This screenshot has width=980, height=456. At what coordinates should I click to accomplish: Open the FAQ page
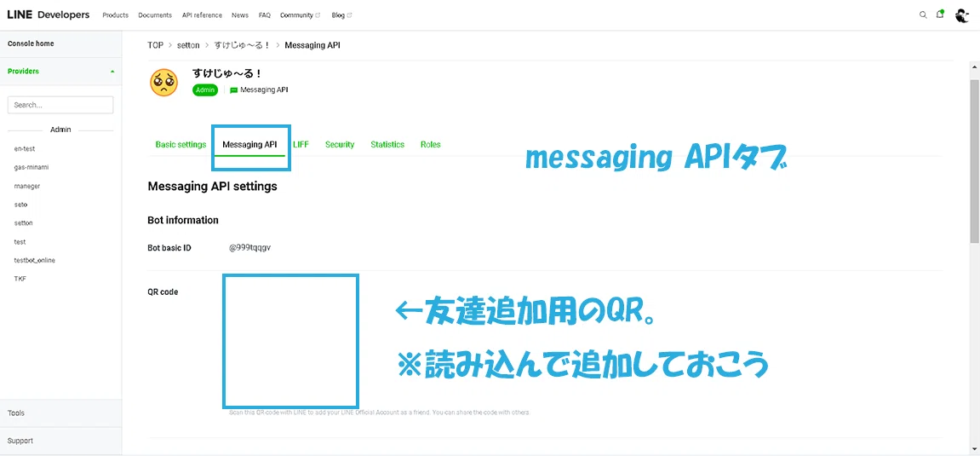[265, 15]
